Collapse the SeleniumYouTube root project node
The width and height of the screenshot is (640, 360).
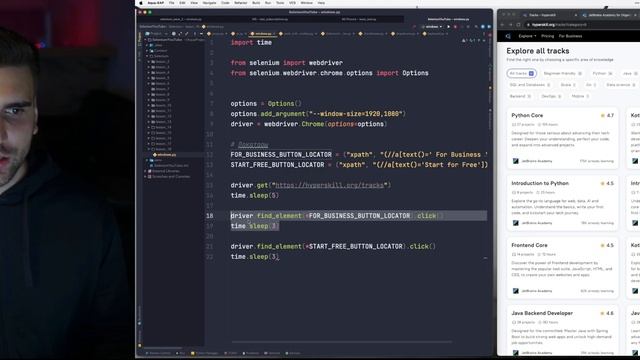(x=146, y=40)
